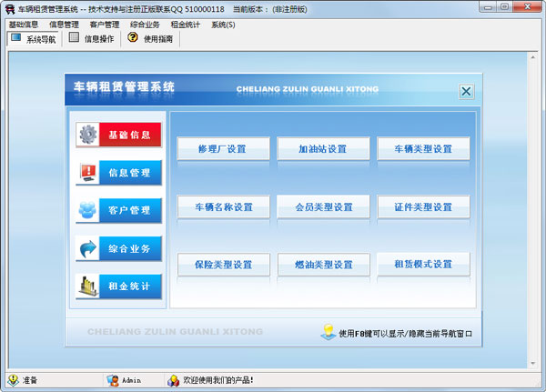Open the 客户管理 menu
Image resolution: width=546 pixels, height=392 pixels.
coord(105,25)
